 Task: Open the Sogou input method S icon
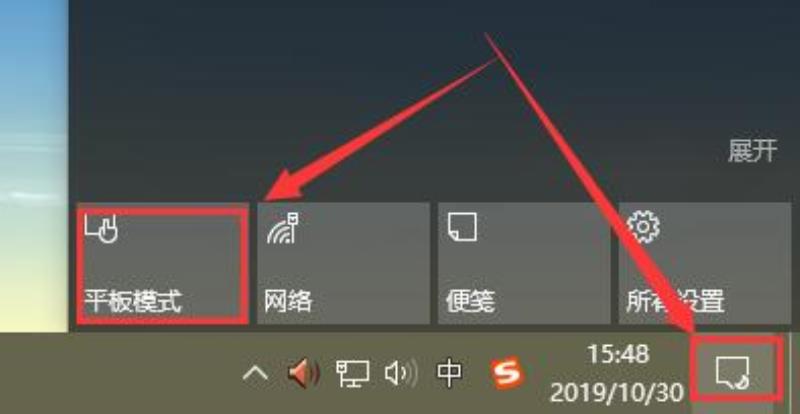[x=508, y=374]
